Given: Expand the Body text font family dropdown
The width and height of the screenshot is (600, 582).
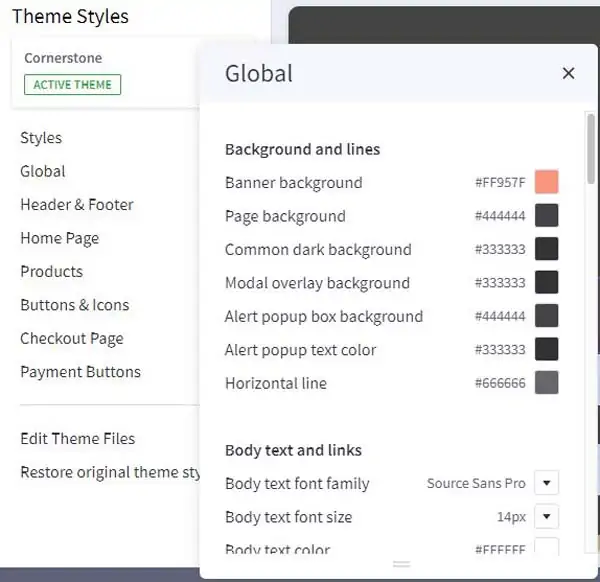Looking at the screenshot, I should [x=546, y=483].
